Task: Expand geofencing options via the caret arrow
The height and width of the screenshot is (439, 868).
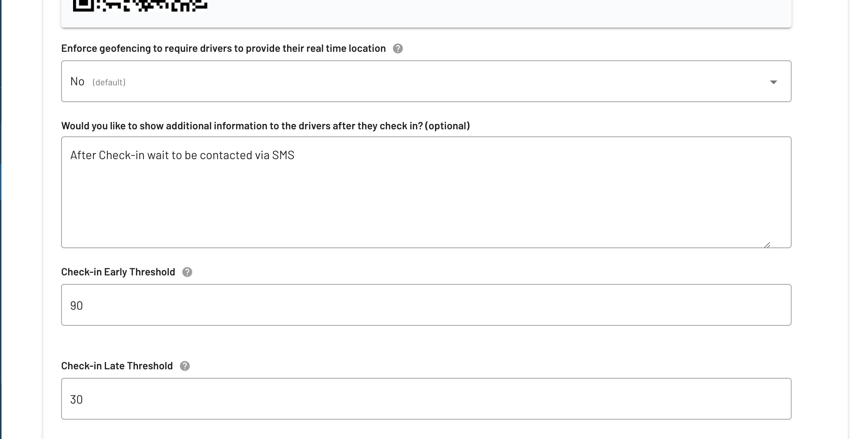Action: tap(774, 82)
